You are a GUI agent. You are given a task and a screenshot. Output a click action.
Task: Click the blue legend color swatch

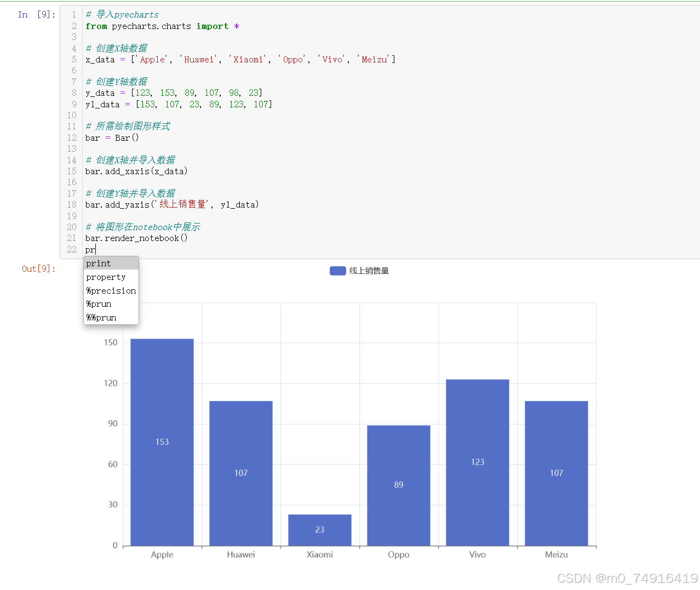[x=337, y=270]
